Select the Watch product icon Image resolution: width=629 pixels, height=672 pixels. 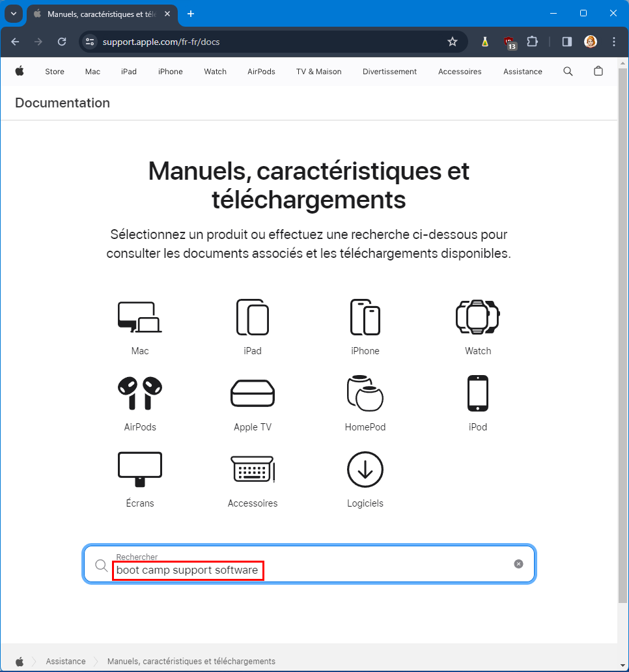click(x=478, y=317)
